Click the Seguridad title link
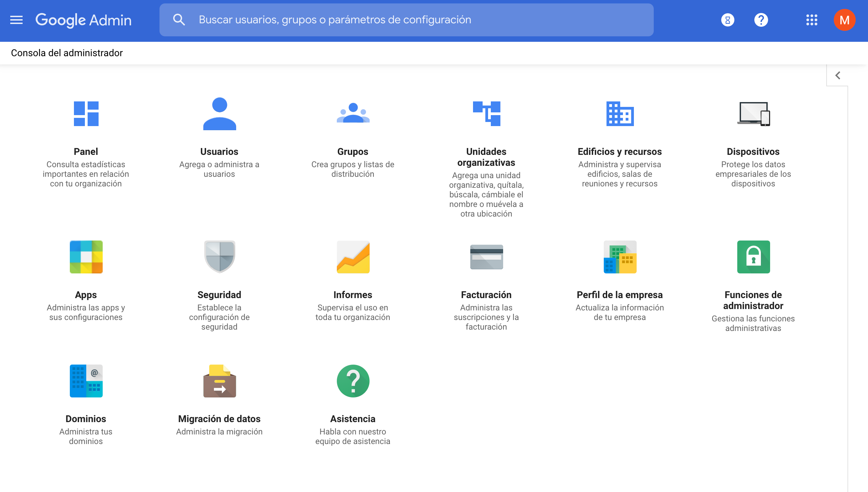Image resolution: width=868 pixels, height=492 pixels. (219, 295)
